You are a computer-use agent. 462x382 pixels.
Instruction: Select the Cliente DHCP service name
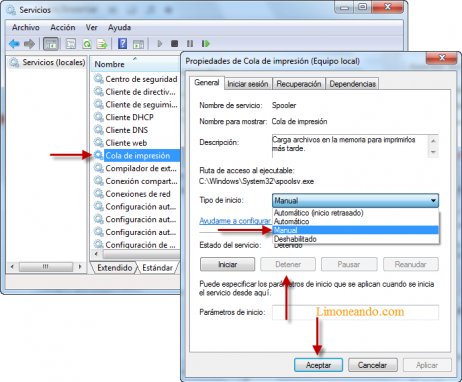point(129,117)
